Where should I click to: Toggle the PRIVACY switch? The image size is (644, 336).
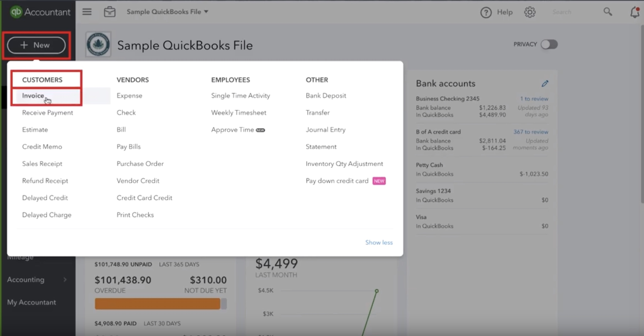549,45
